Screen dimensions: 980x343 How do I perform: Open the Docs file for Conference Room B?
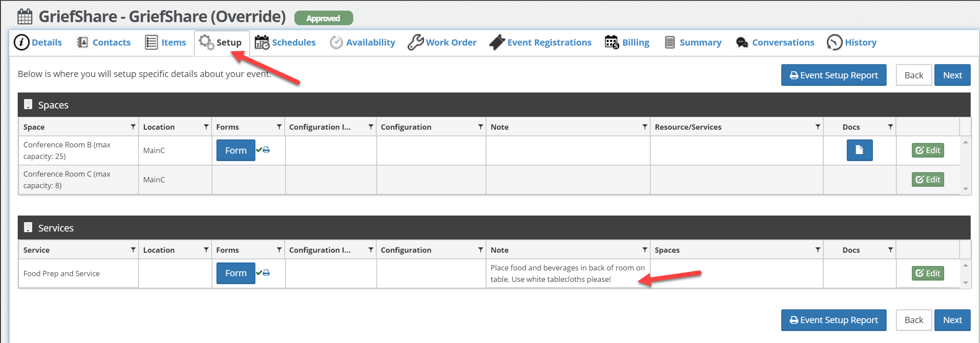[859, 150]
